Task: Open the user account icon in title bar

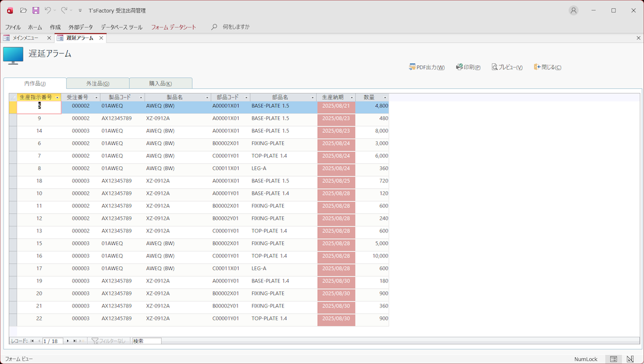Action: [573, 11]
